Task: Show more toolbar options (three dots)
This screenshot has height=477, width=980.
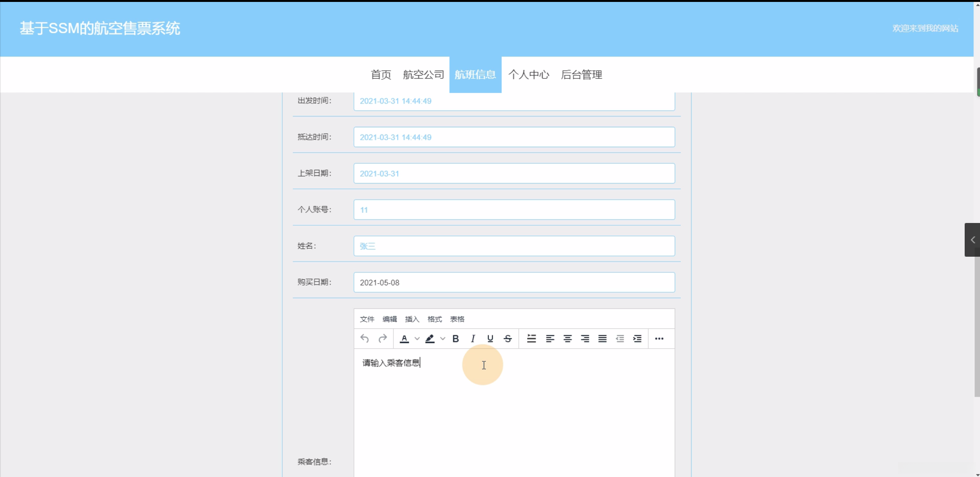Action: [x=659, y=339]
